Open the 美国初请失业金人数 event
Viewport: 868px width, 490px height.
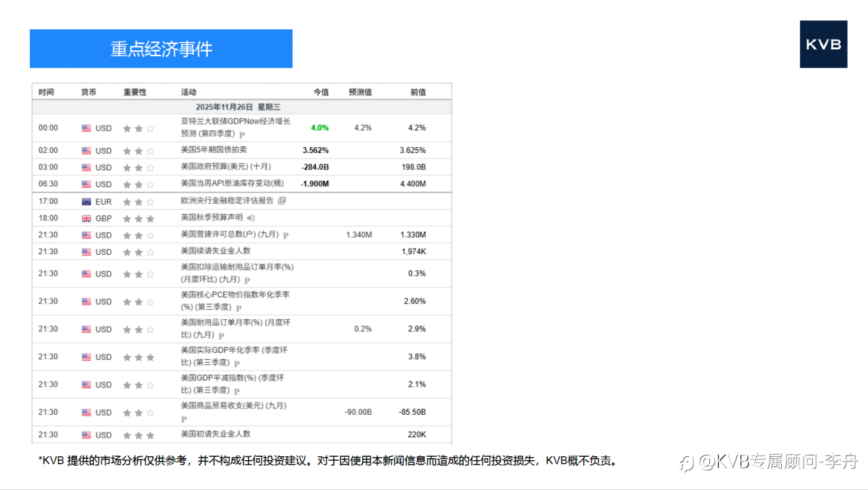pos(216,434)
